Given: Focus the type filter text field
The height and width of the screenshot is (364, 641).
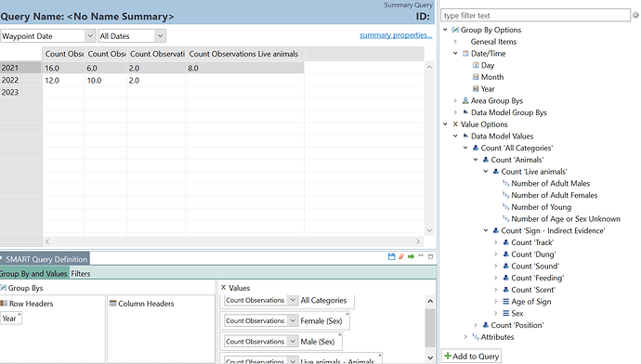Looking at the screenshot, I should coord(535,16).
